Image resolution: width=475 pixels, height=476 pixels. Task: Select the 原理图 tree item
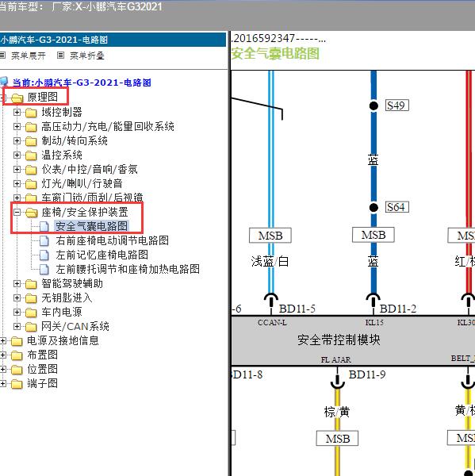point(43,97)
